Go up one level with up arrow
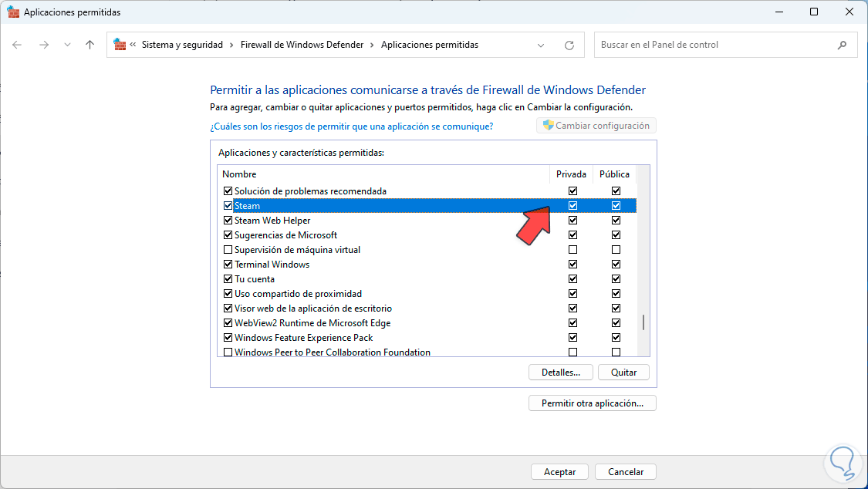Image resolution: width=868 pixels, height=489 pixels. [x=90, y=45]
